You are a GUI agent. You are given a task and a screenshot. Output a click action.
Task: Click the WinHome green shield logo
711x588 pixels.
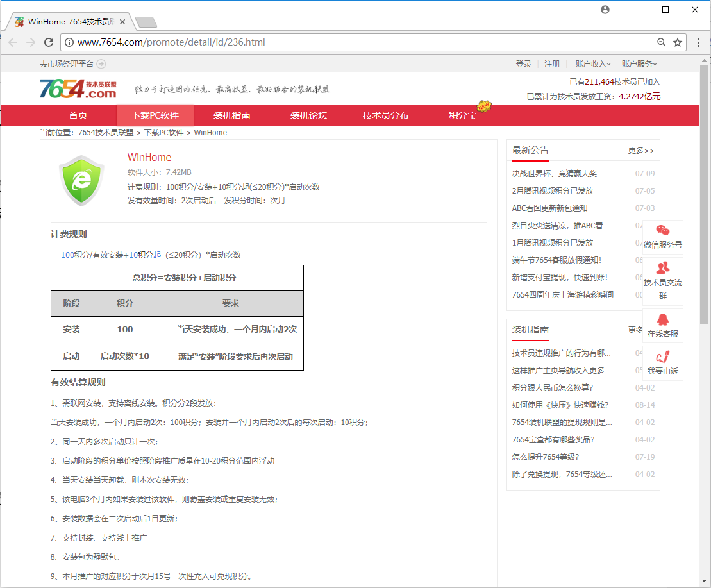(x=81, y=180)
